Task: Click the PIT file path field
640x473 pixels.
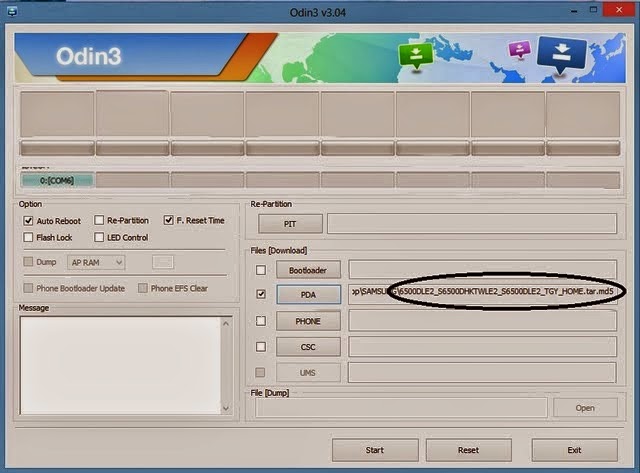Action: 472,224
